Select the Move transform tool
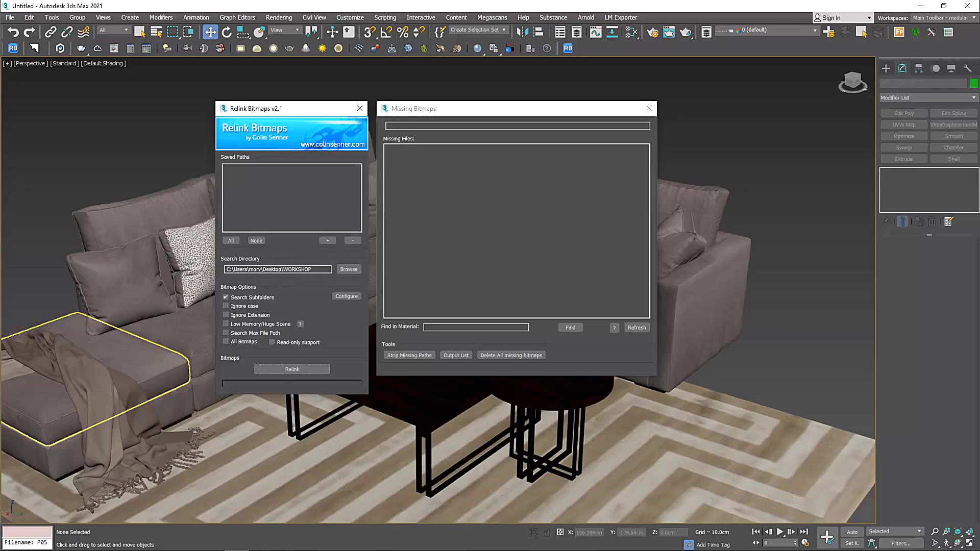Image resolution: width=980 pixels, height=551 pixels. (x=210, y=32)
